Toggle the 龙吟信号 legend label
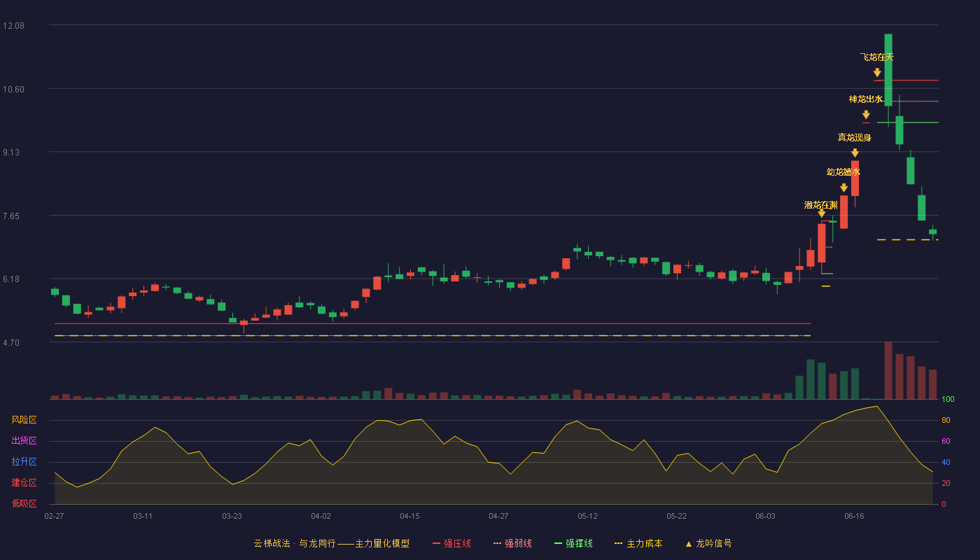The image size is (980, 560). 714,543
